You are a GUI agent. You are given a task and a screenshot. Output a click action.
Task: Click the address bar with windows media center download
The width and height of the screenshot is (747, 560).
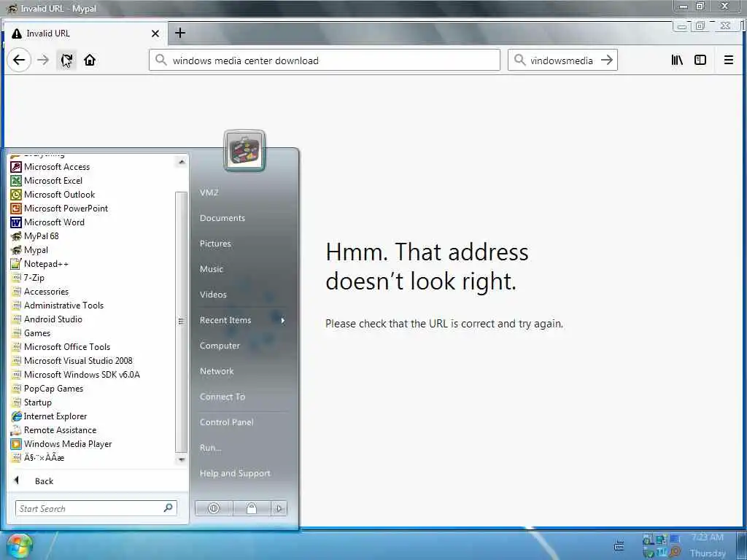pyautogui.click(x=325, y=61)
